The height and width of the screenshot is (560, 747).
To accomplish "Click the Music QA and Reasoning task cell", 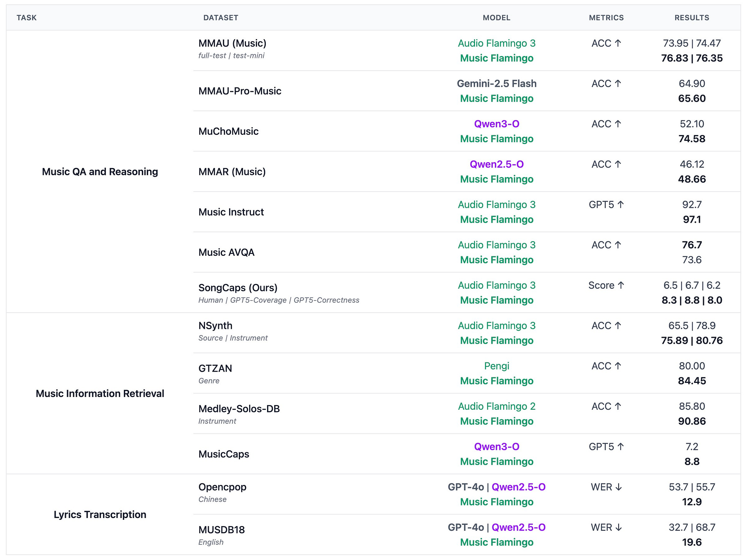I will [100, 171].
